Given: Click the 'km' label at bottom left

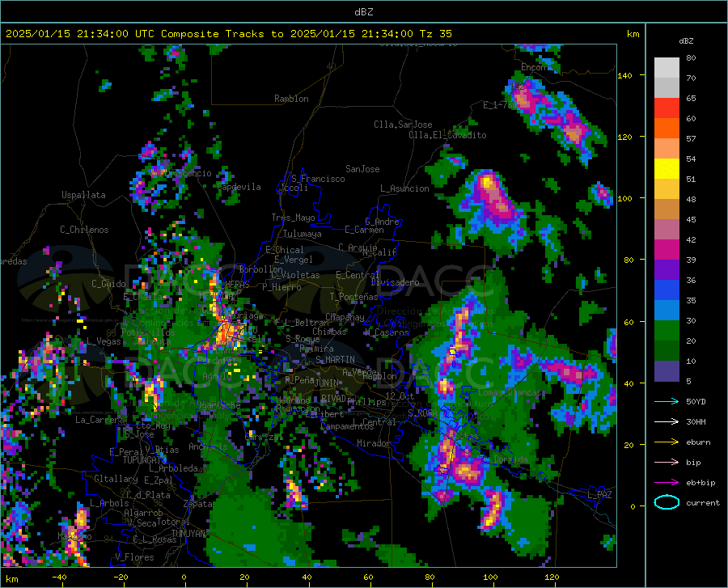Looking at the screenshot, I should [11, 579].
